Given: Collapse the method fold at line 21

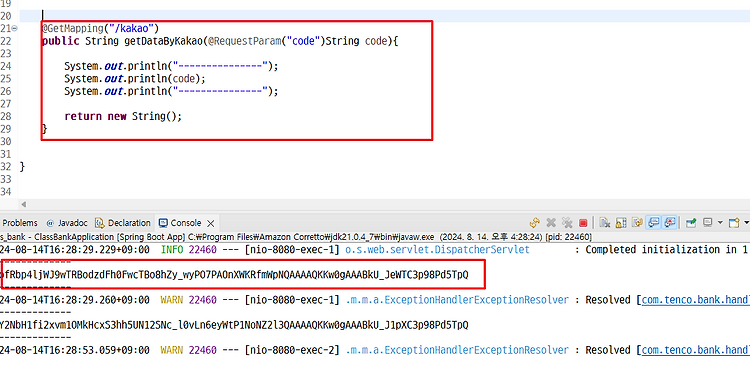Looking at the screenshot, I should pyautogui.click(x=14, y=29).
